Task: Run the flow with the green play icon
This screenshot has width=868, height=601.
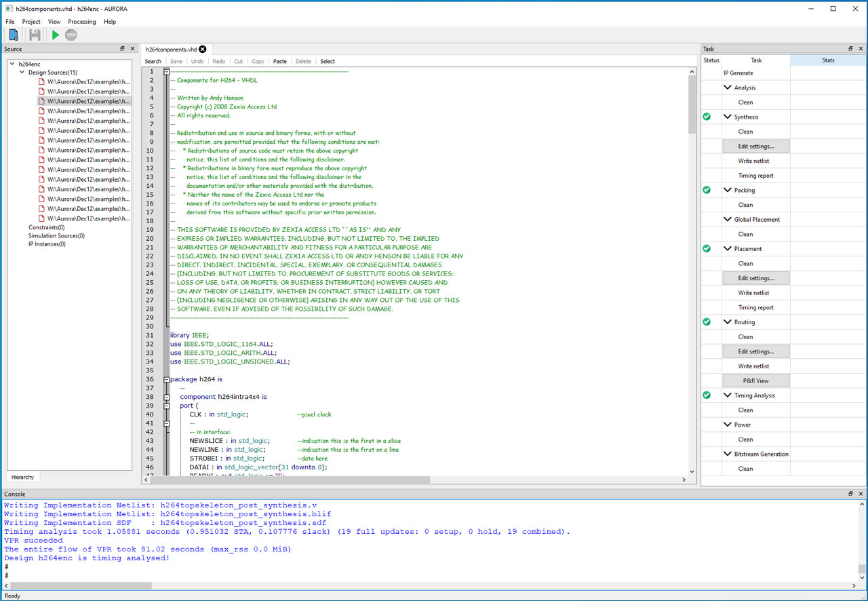Action: pos(54,35)
